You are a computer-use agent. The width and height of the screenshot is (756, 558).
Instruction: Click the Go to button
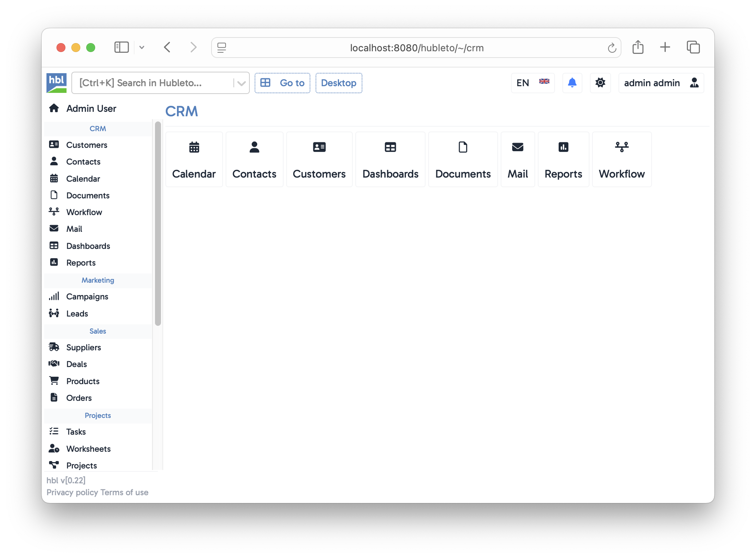pos(282,83)
